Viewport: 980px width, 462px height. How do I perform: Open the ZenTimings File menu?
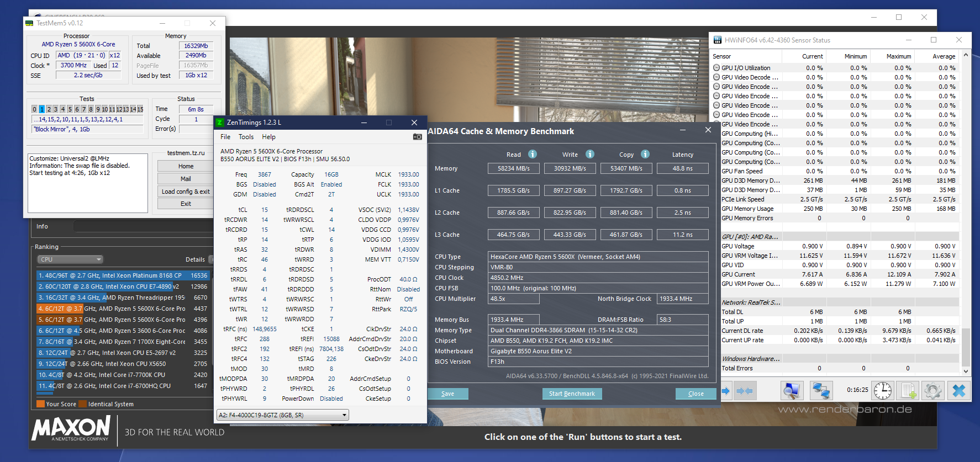coord(225,137)
